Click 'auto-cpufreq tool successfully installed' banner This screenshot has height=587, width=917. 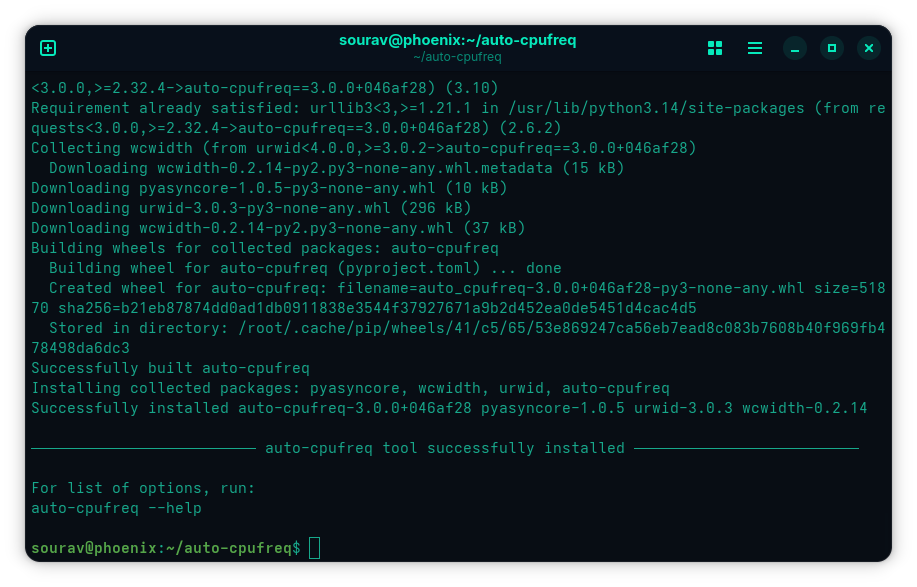click(444, 448)
